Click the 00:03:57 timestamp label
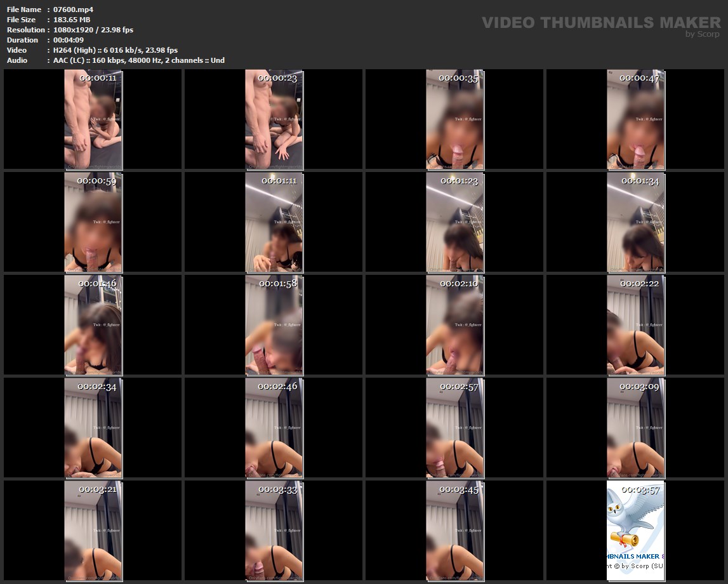Viewport: 728px width, 584px height. pyautogui.click(x=640, y=490)
